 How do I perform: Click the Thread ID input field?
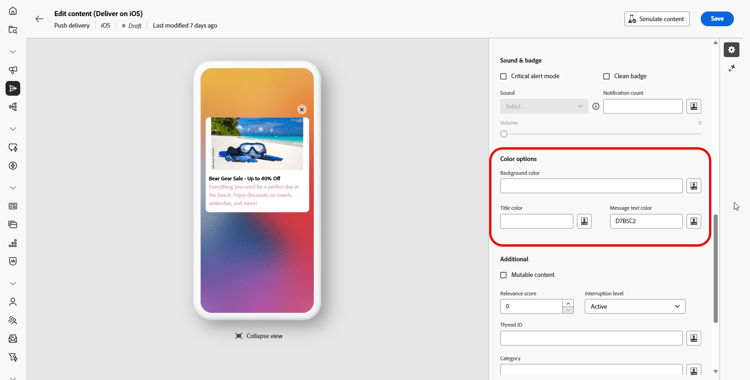tap(591, 338)
